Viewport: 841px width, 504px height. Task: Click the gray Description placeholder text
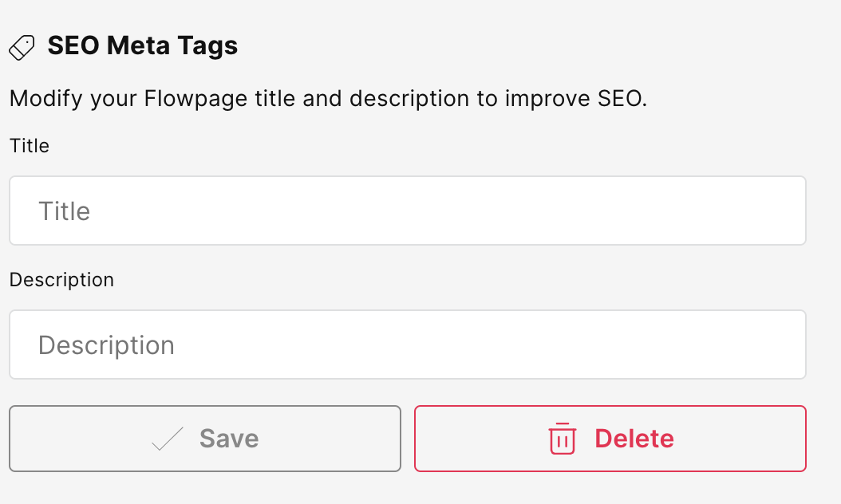pos(106,345)
